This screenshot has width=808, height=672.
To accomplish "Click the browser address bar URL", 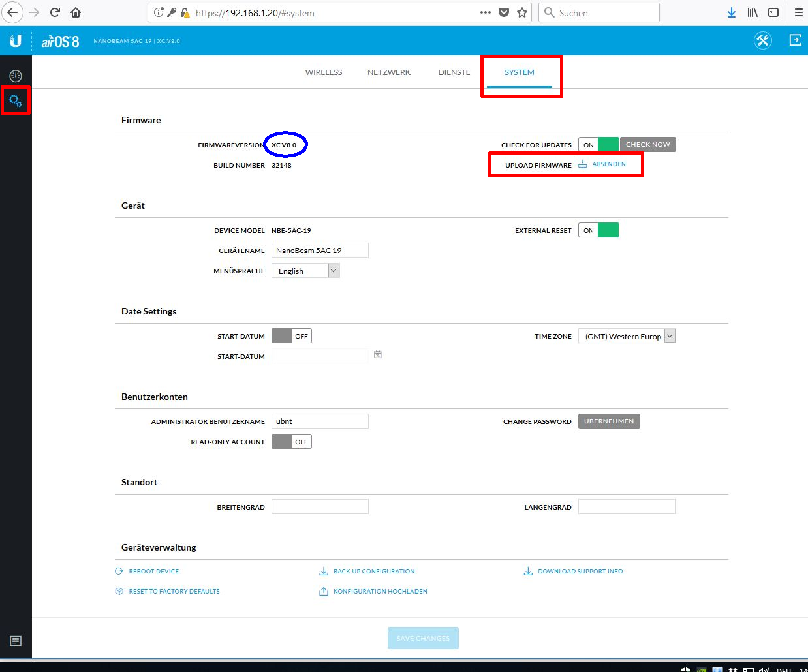I will [x=255, y=12].
